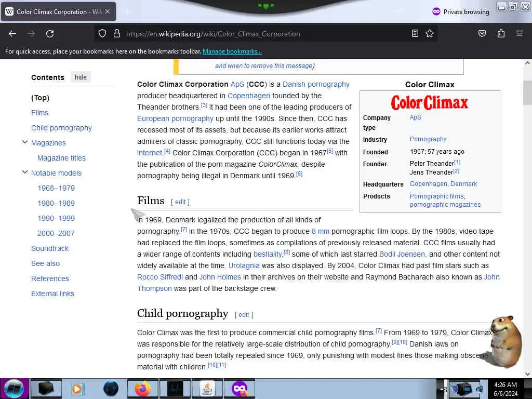The width and height of the screenshot is (532, 399).
Task: Open the media player taskbar icon
Action: click(x=77, y=389)
